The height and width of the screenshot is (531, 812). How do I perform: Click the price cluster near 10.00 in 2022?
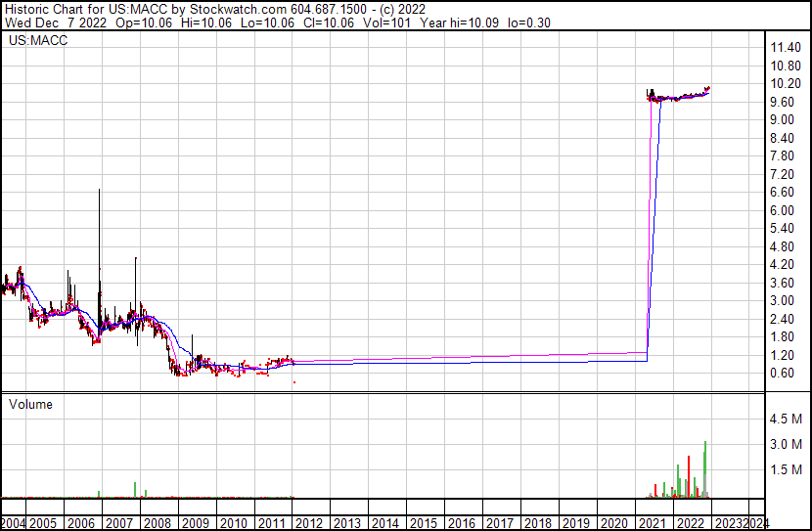pos(678,95)
